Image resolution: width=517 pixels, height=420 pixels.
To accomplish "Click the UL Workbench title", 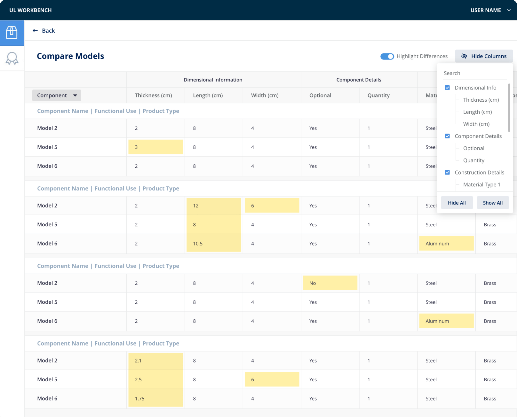I will coord(30,10).
